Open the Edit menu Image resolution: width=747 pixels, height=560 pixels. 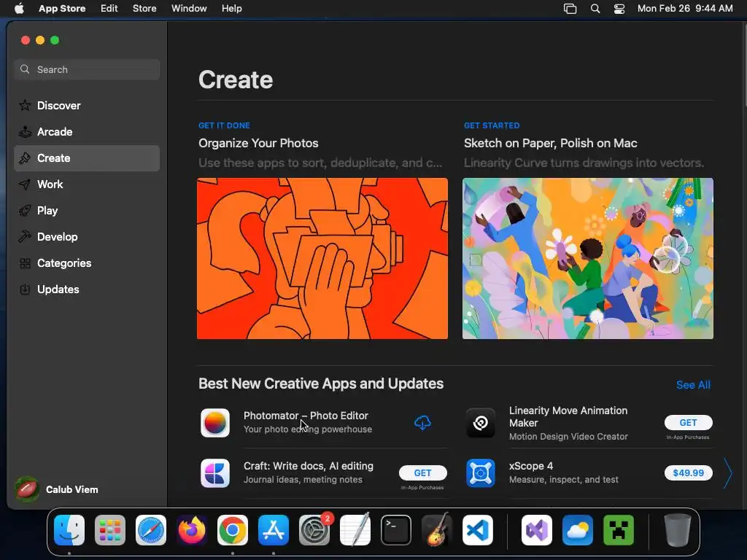pos(109,9)
